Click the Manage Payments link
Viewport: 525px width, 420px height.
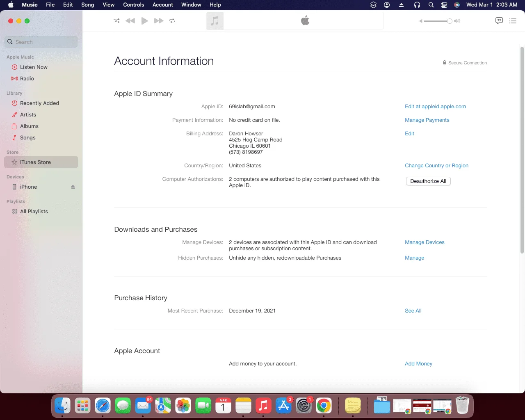427,120
